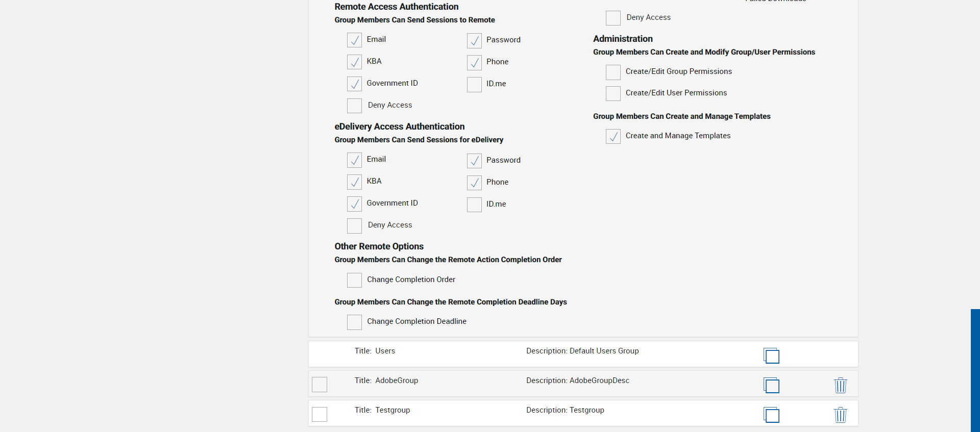Click 'Group Members Can Change the Remote Completion Deadline Days'
Screen dimensions: 980x432
[451, 302]
